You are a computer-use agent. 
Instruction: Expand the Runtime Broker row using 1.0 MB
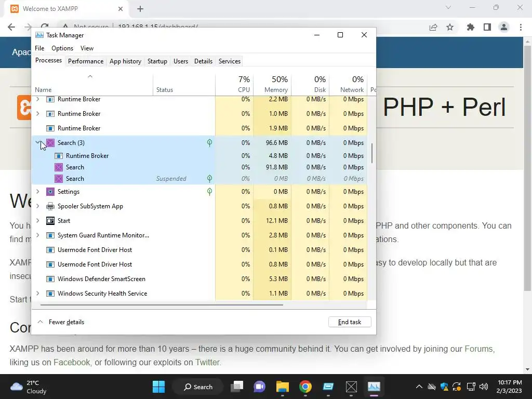37,114
